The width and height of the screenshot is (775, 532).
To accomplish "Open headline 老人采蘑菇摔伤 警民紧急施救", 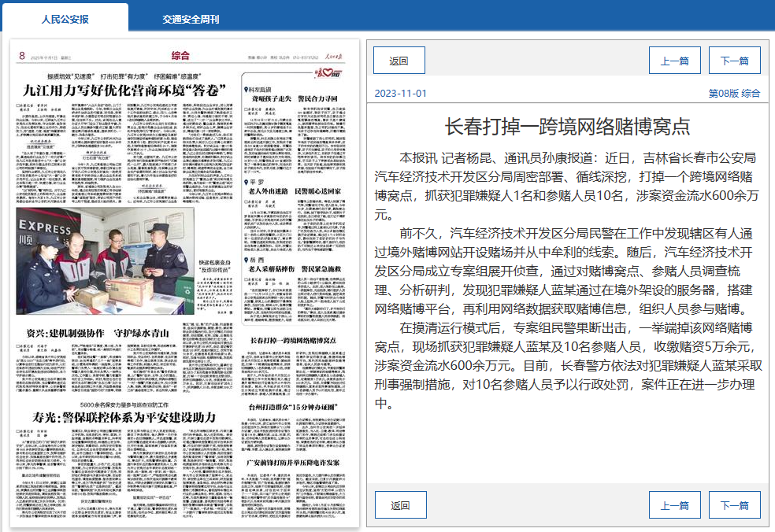I will pos(295,268).
